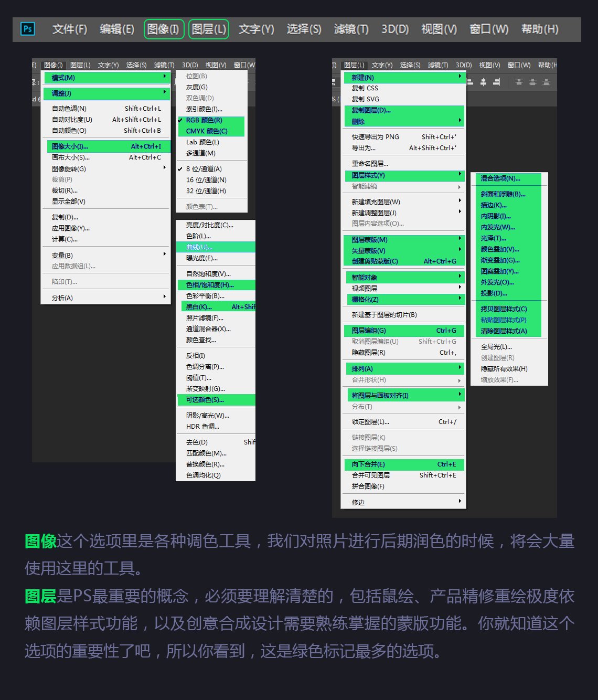Viewport: 598px width, 700px height.
Task: Choose 混合选项(N)... in layer style submenu
Action: [500, 178]
